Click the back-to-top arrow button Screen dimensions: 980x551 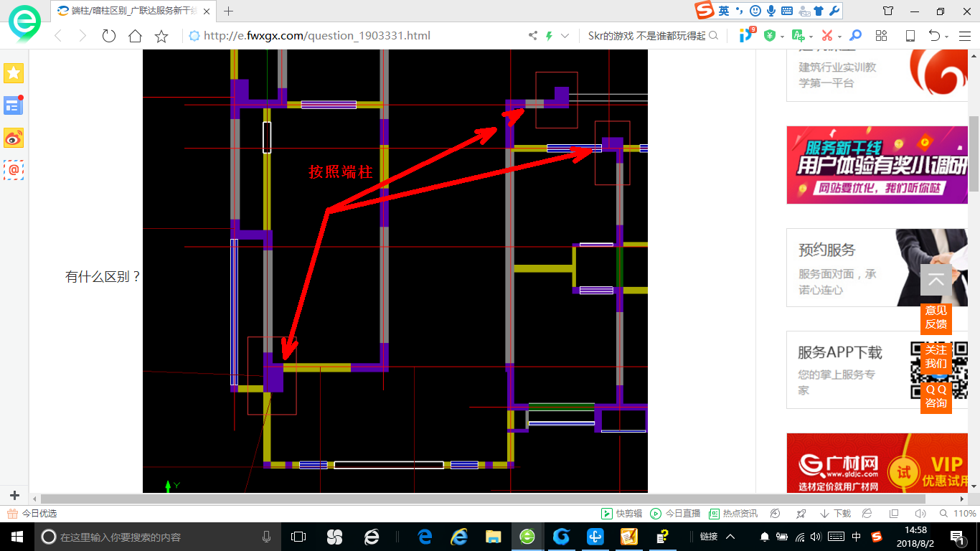pyautogui.click(x=936, y=280)
